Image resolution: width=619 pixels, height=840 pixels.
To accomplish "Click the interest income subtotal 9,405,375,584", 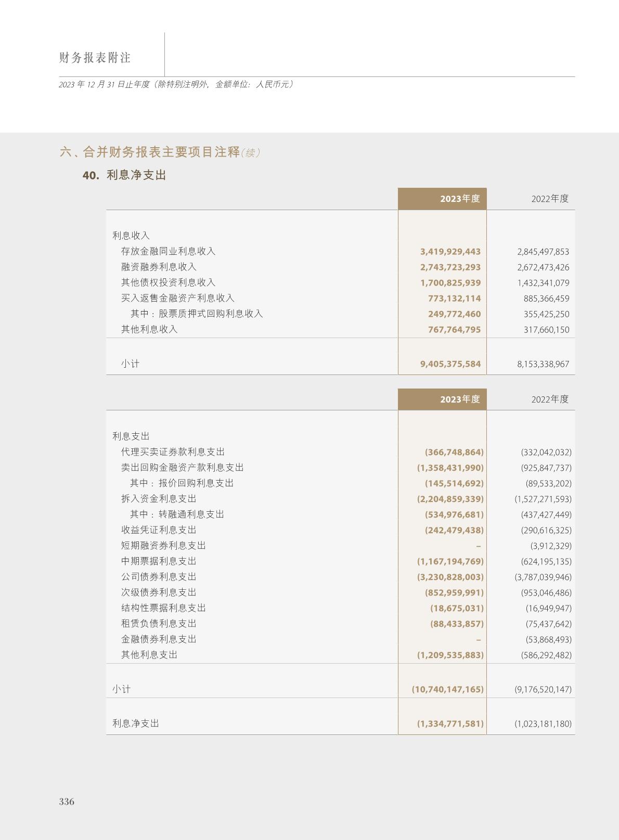I will pyautogui.click(x=450, y=364).
